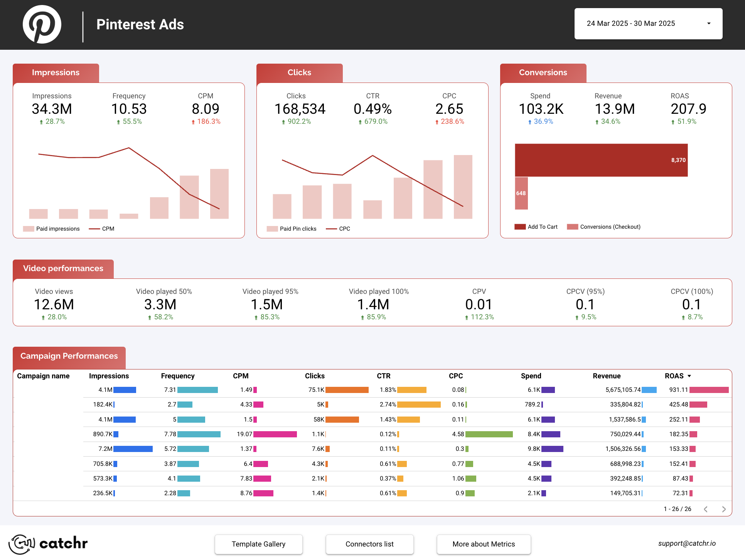Click the Impressions 34.3M scorecard

pyautogui.click(x=52, y=109)
